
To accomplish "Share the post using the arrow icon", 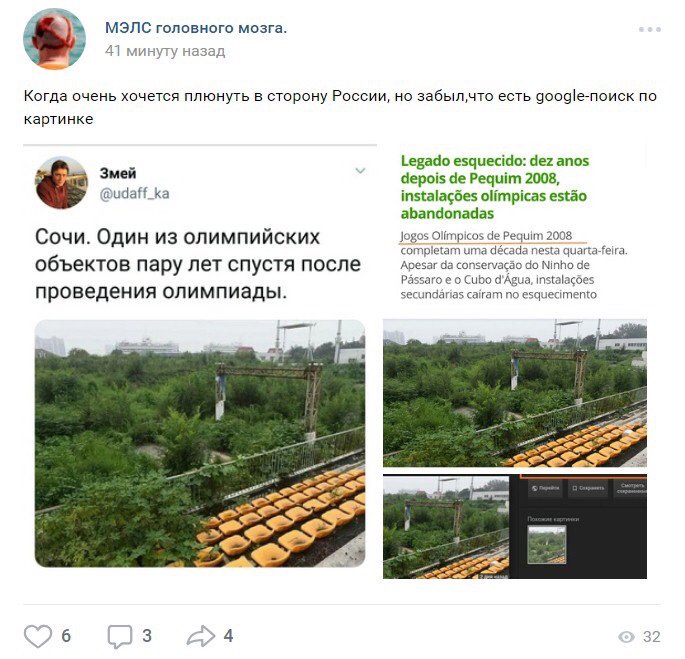I will [x=201, y=636].
